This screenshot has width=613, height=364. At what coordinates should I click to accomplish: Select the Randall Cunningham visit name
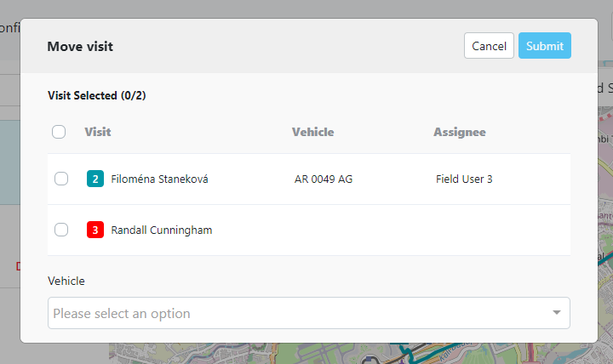coord(162,230)
